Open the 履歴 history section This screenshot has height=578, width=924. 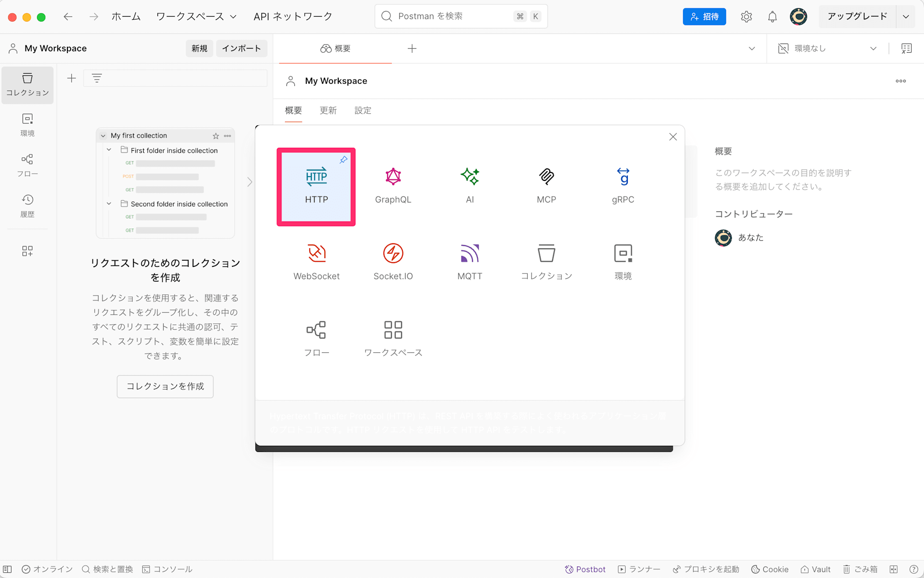click(x=28, y=206)
